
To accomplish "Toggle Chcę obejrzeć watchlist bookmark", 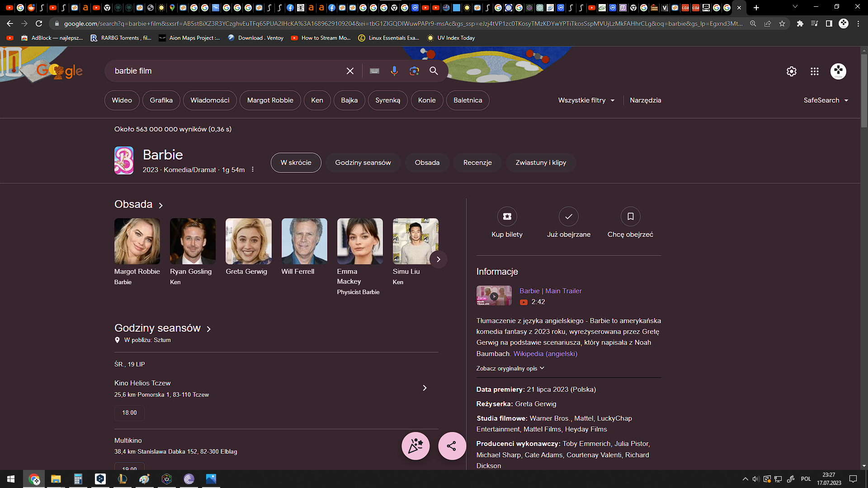I will click(630, 217).
